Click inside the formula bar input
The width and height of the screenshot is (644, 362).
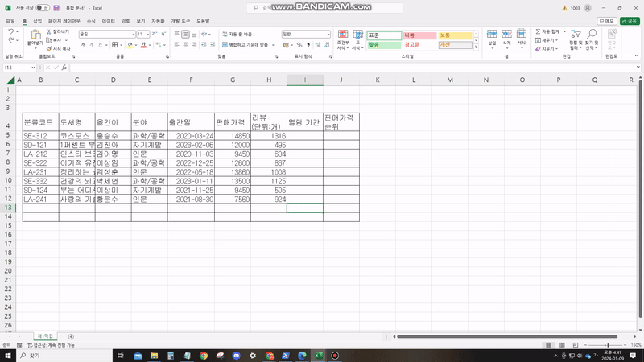point(353,68)
